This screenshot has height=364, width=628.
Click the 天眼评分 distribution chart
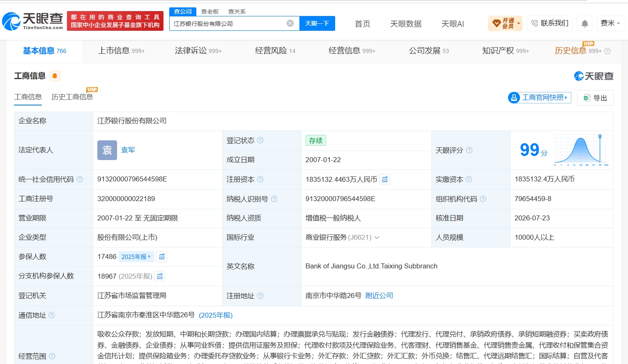point(581,150)
